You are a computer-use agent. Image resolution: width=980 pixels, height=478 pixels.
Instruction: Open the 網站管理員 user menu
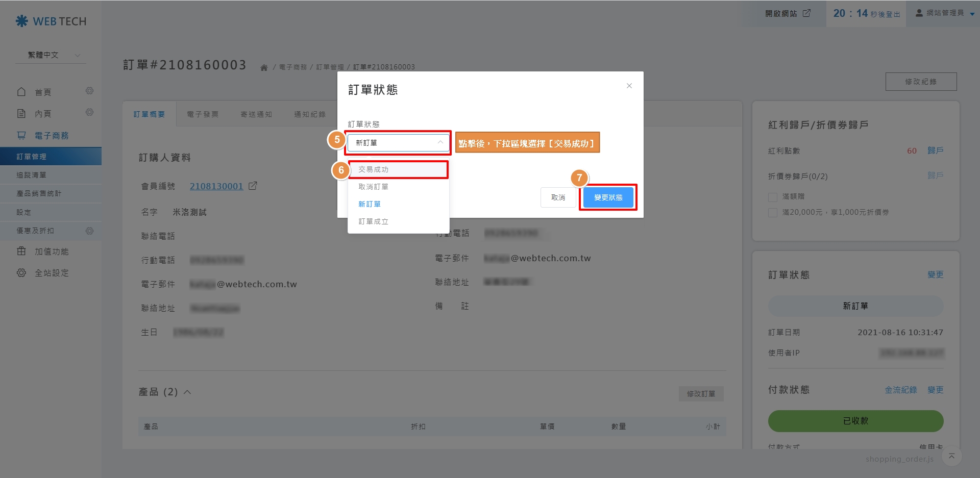point(945,13)
